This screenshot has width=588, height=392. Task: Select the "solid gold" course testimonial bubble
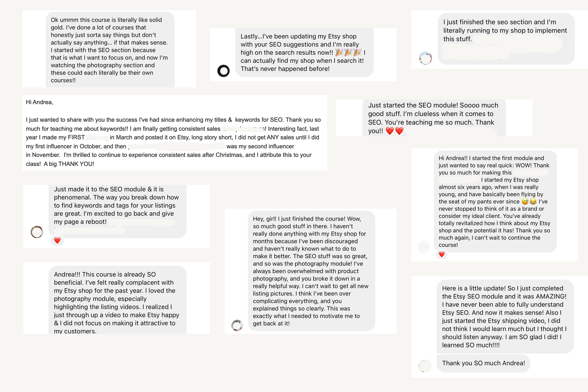point(110,50)
